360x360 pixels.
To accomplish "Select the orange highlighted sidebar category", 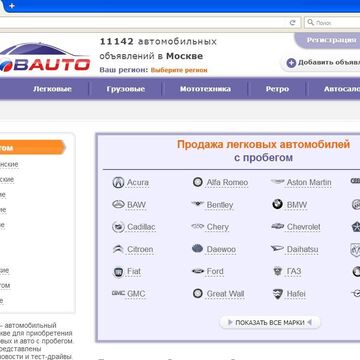I will tap(32, 148).
